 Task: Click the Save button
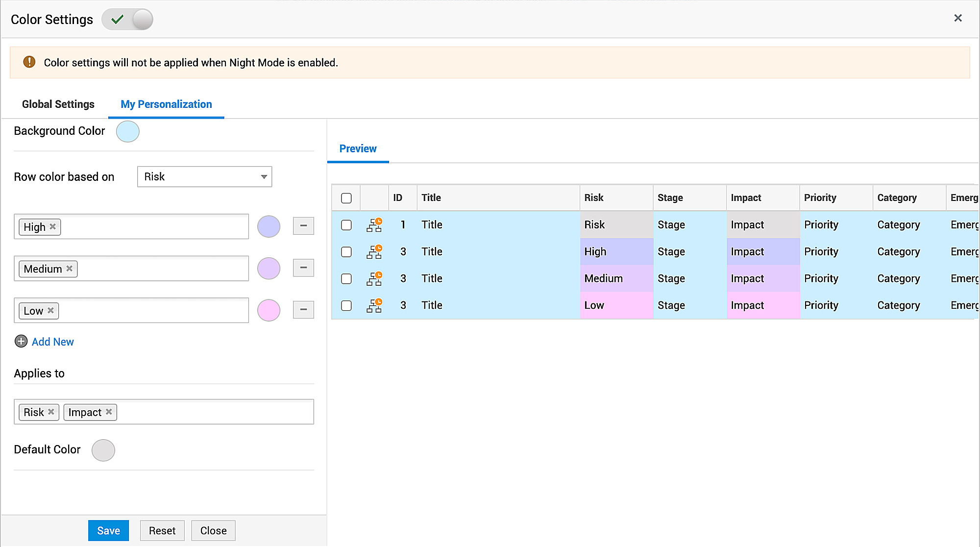click(108, 530)
